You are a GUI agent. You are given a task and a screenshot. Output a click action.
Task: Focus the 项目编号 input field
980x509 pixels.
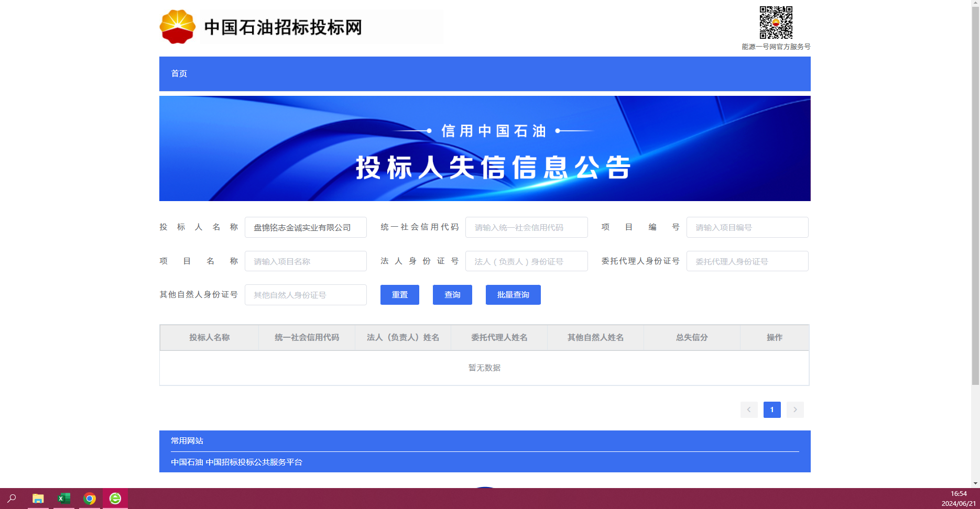click(747, 227)
